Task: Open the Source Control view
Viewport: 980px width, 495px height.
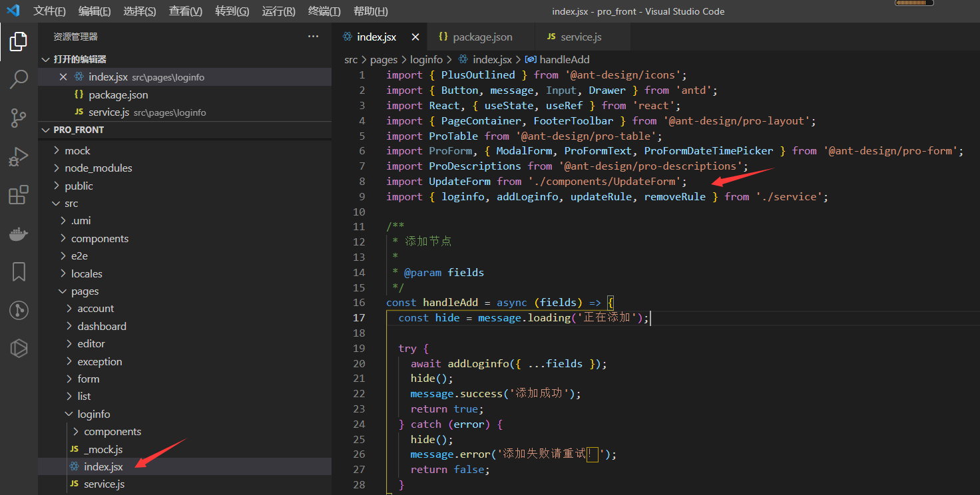Action: coord(19,118)
